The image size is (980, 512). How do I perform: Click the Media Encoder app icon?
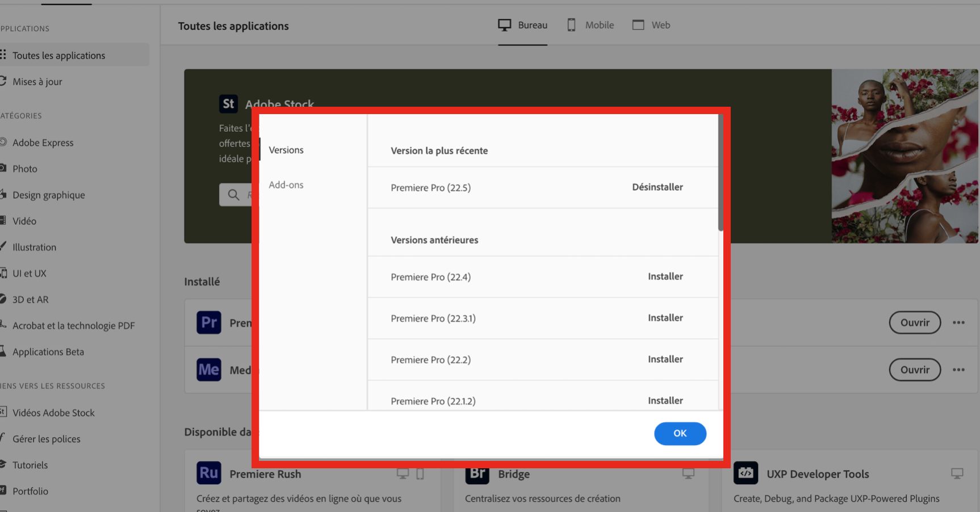pyautogui.click(x=209, y=370)
